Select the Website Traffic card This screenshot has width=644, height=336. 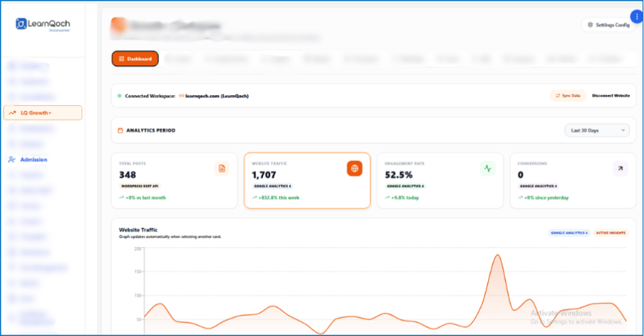(x=307, y=181)
